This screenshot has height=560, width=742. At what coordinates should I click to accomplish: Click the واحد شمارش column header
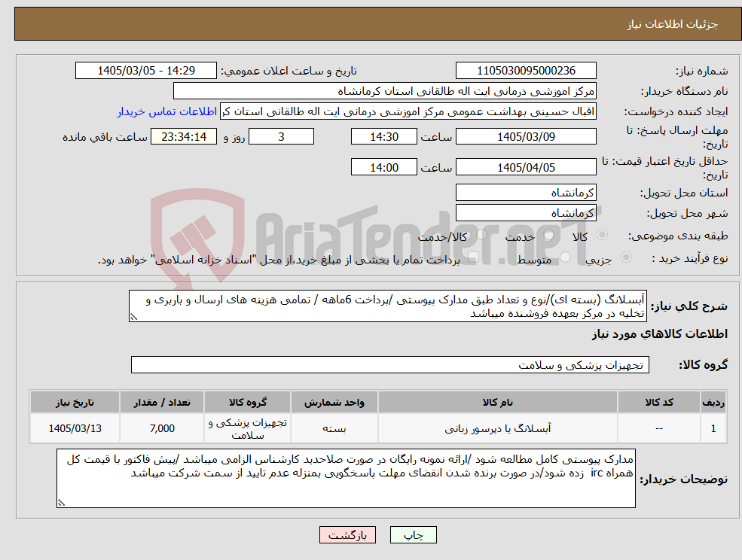coord(334,402)
